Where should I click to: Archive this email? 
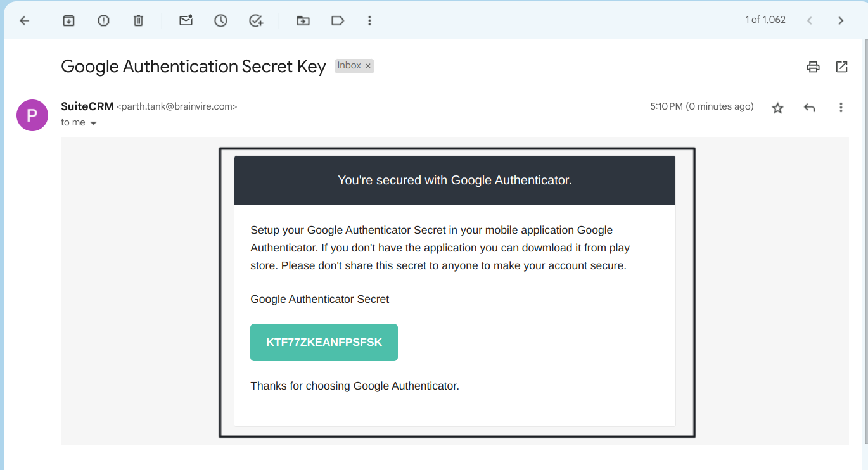68,20
